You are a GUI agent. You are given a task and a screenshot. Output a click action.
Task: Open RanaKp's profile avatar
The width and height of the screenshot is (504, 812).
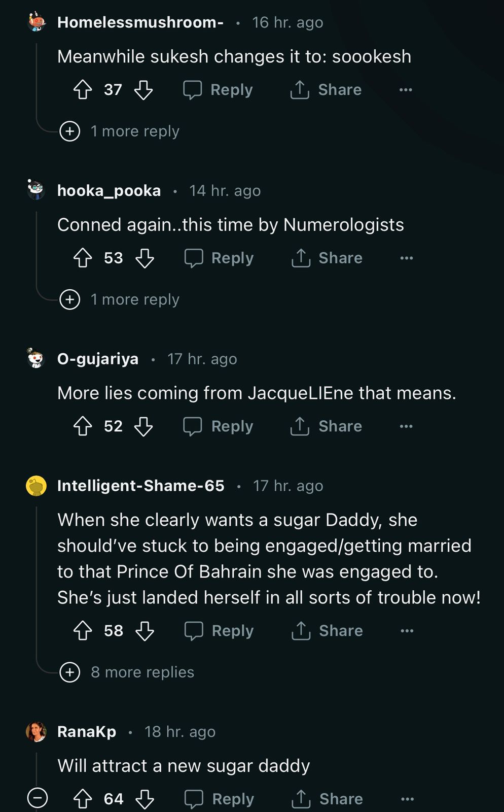point(36,732)
